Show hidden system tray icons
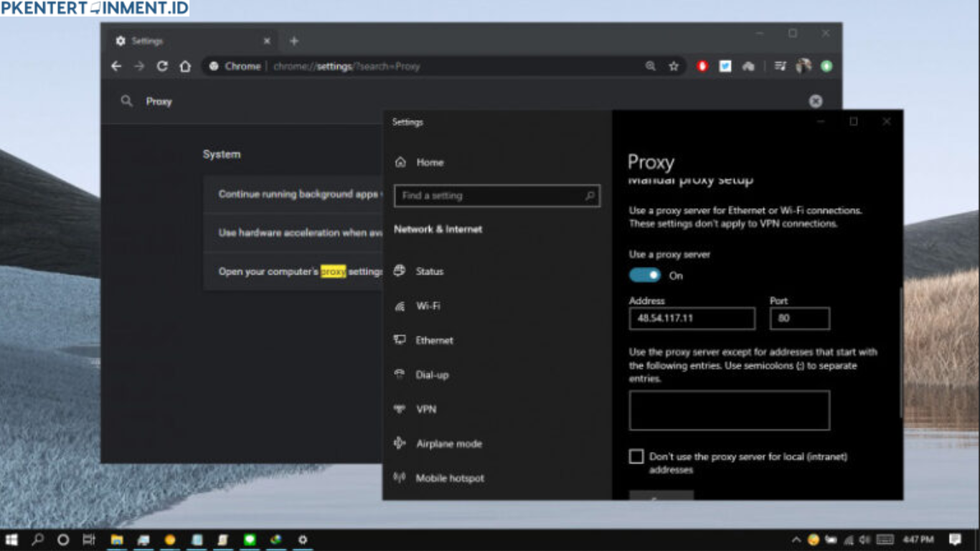Viewport: 980px width, 551px height. (796, 540)
